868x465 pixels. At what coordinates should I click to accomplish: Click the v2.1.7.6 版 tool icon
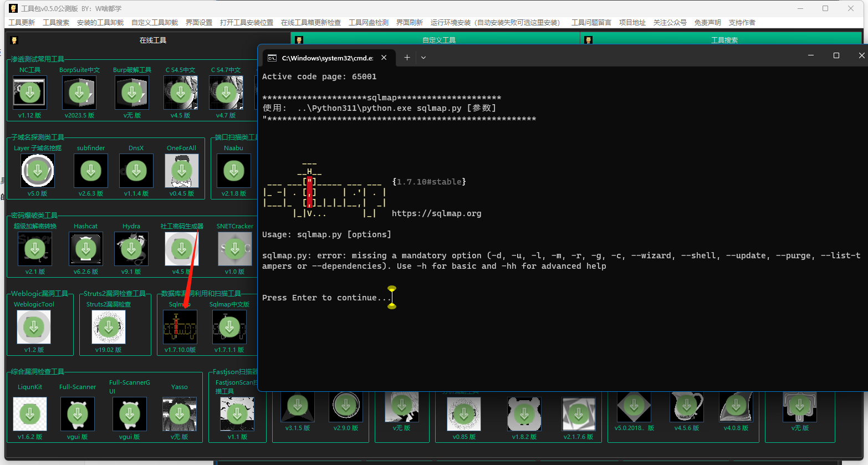579,414
